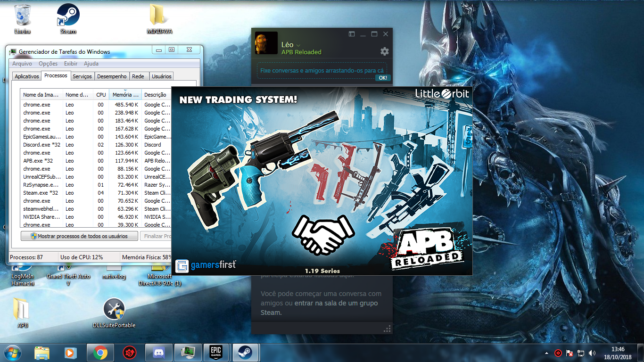The image size is (644, 362).
Task: Switch to the Desempenho tab
Action: tap(112, 76)
